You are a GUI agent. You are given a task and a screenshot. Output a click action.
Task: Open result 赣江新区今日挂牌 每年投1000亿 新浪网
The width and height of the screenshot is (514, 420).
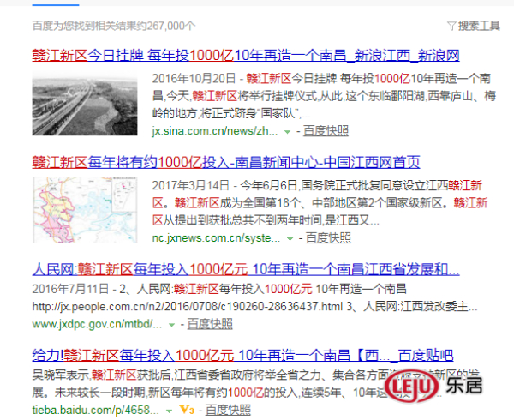click(246, 55)
